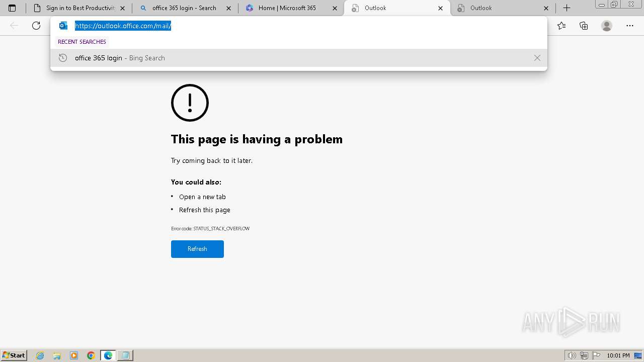Open the Windows Start menu
This screenshot has height=362, width=644.
pos(14,355)
